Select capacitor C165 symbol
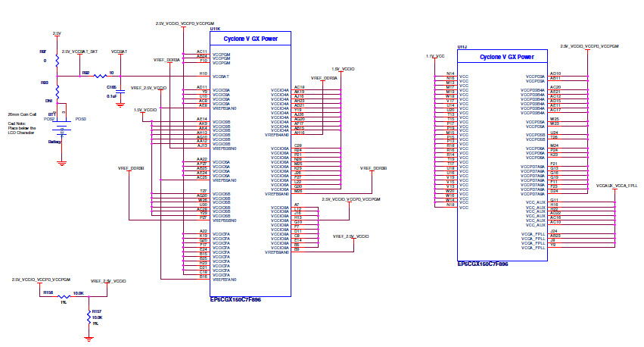 [120, 92]
